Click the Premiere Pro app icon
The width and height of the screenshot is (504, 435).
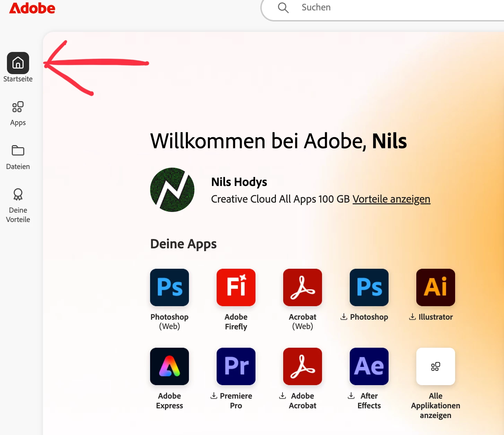236,366
